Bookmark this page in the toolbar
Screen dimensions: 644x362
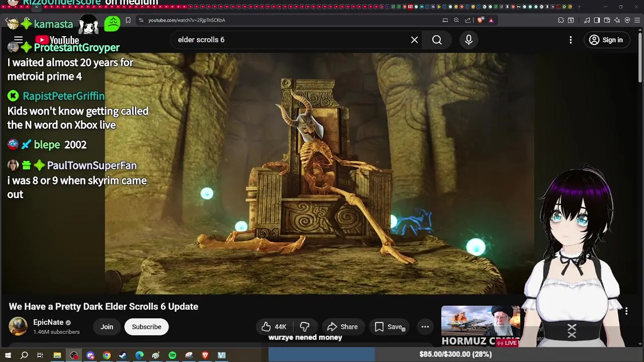128,20
